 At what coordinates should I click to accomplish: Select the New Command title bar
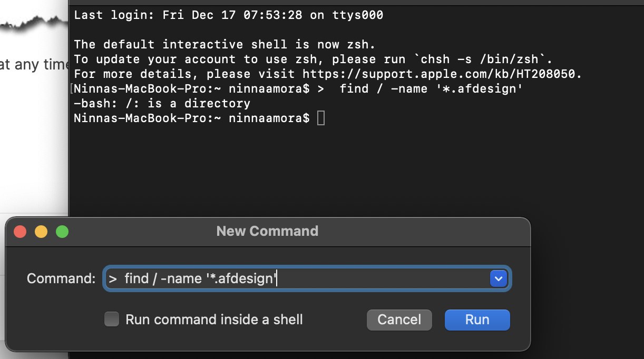[x=268, y=231]
